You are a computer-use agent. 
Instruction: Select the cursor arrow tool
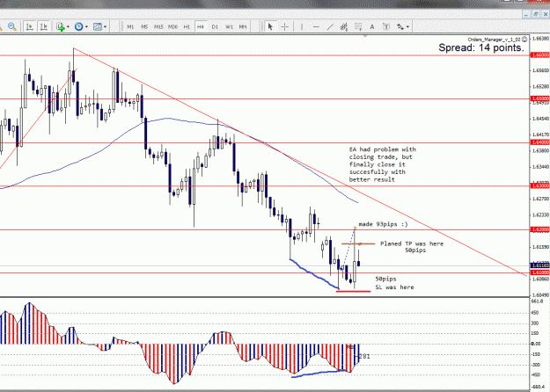pos(270,26)
